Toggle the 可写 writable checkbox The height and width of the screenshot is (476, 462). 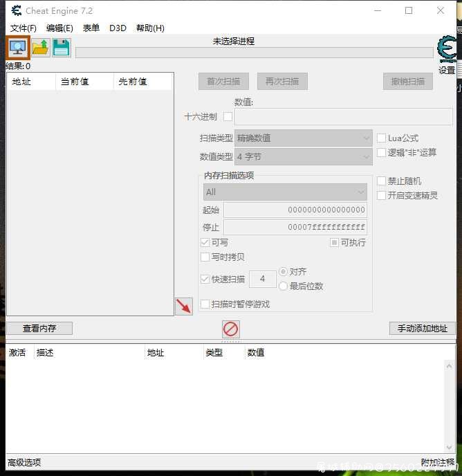pos(205,243)
